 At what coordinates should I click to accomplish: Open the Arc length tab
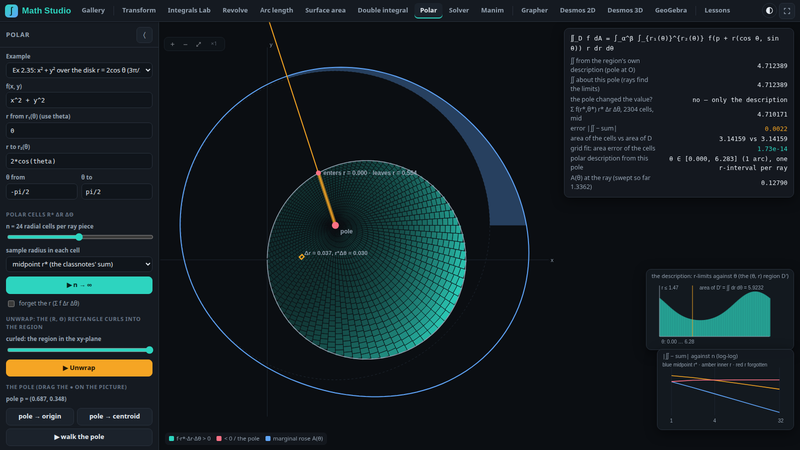pos(277,10)
